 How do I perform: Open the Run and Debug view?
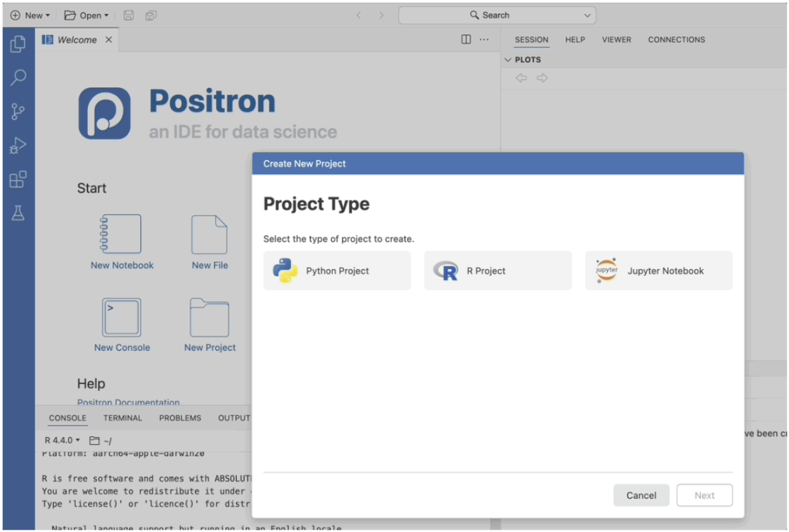18,145
